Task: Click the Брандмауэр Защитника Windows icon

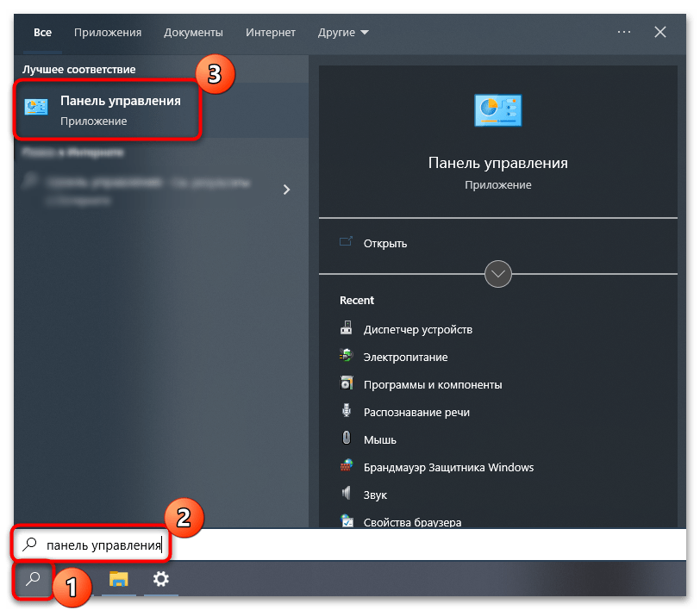Action: pos(347,467)
